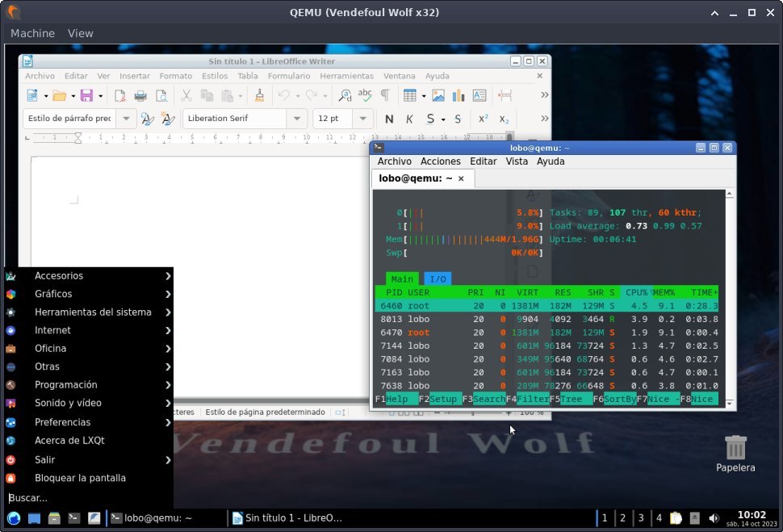This screenshot has height=532, width=783.
Task: Open the recent documents dropdown arrow
Action: pos(73,95)
